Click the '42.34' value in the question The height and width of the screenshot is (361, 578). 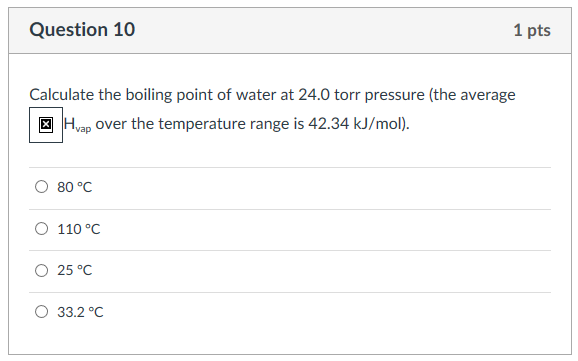(328, 124)
